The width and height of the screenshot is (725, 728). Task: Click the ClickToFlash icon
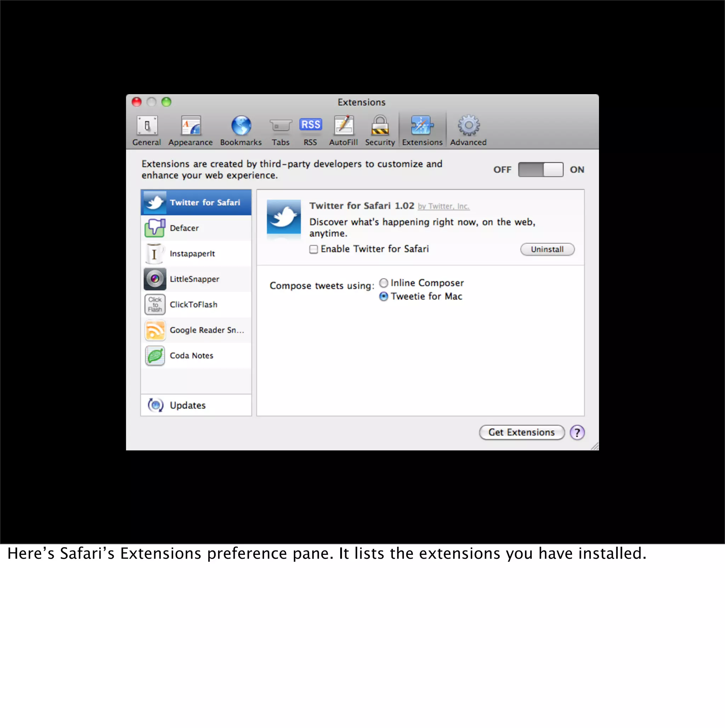(155, 305)
